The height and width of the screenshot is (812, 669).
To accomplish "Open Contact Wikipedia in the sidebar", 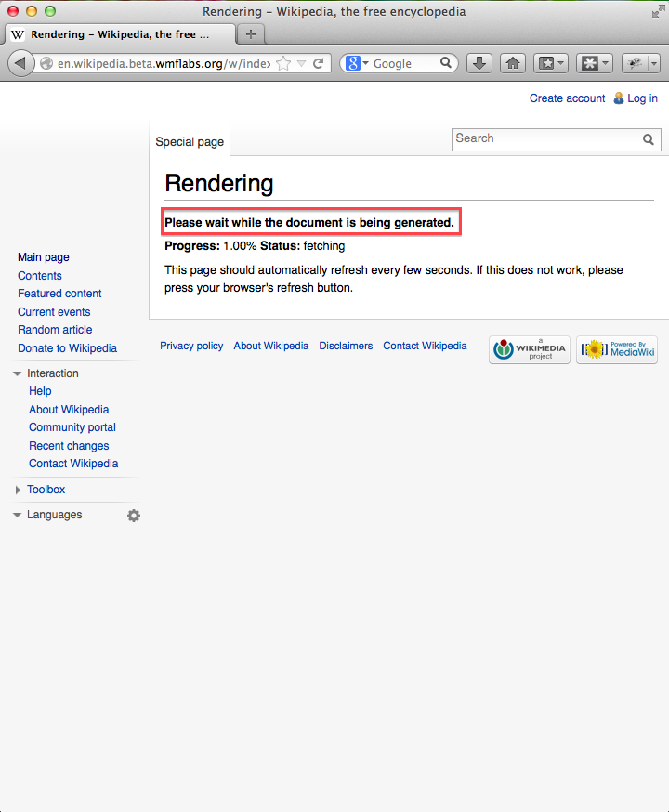I will point(73,464).
